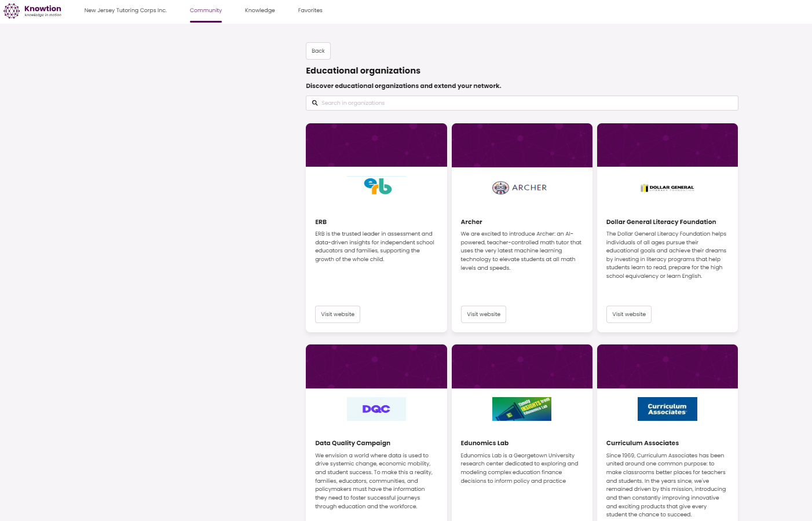Click the Data Quality Campaign card banner
The width and height of the screenshot is (812, 521).
click(376, 366)
